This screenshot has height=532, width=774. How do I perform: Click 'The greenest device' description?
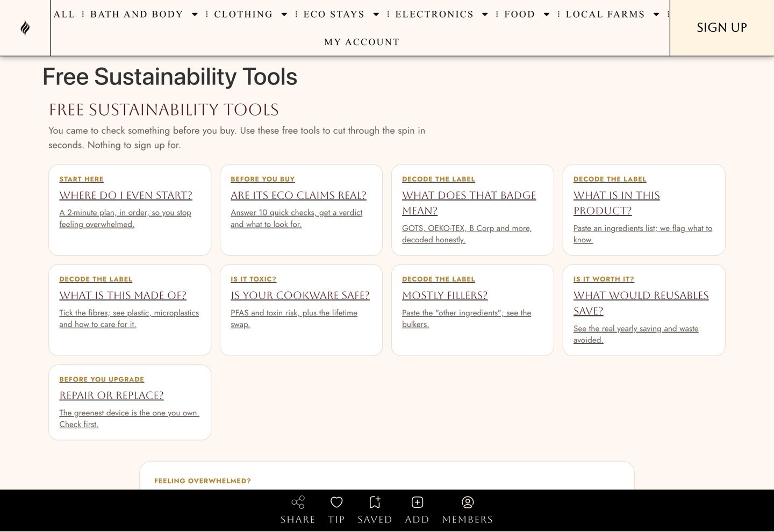[129, 418]
